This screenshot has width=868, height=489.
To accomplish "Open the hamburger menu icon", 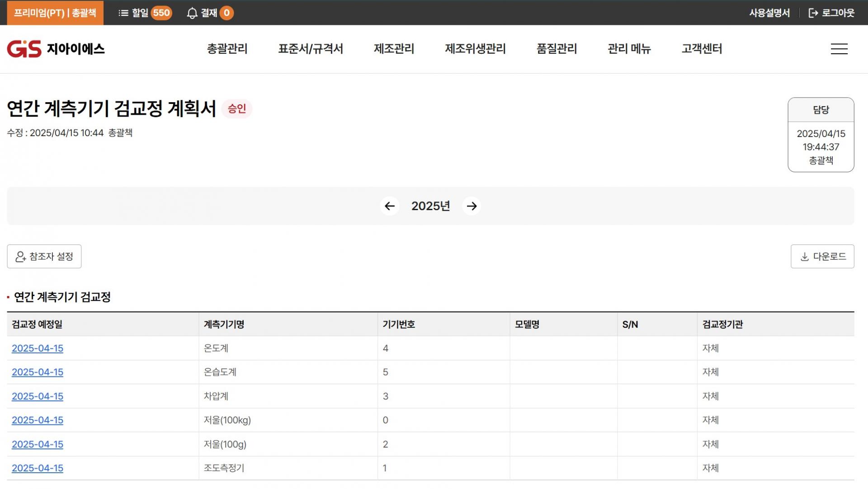I will (839, 49).
